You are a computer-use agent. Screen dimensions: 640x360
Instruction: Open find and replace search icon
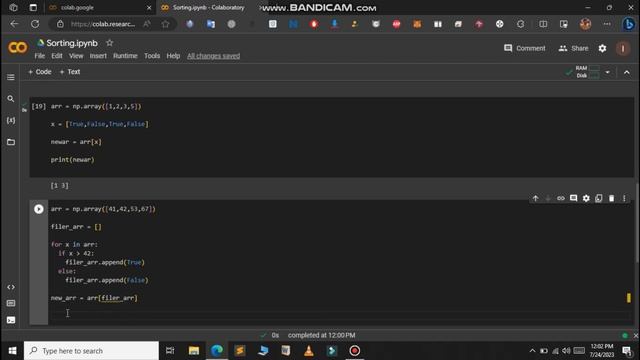point(11,99)
